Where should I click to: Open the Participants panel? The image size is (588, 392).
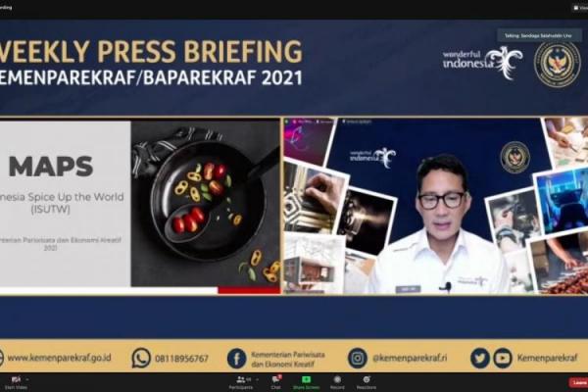[x=240, y=381]
